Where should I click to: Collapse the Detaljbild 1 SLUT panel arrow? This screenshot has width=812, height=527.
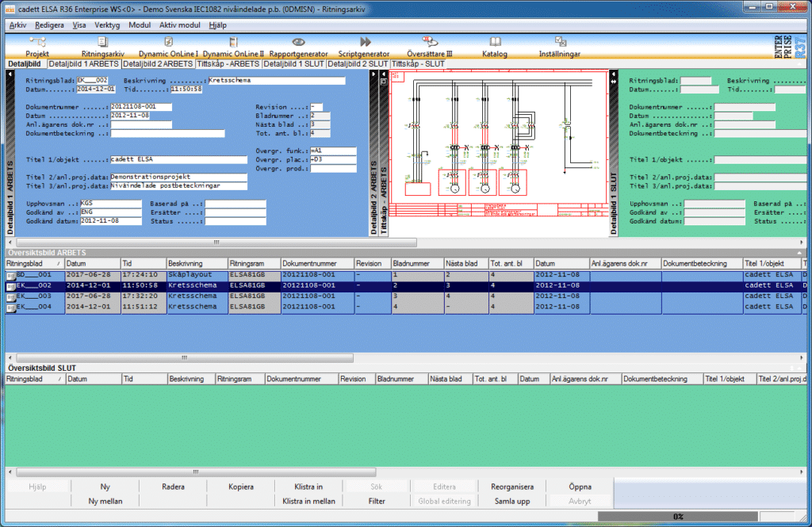[614, 74]
